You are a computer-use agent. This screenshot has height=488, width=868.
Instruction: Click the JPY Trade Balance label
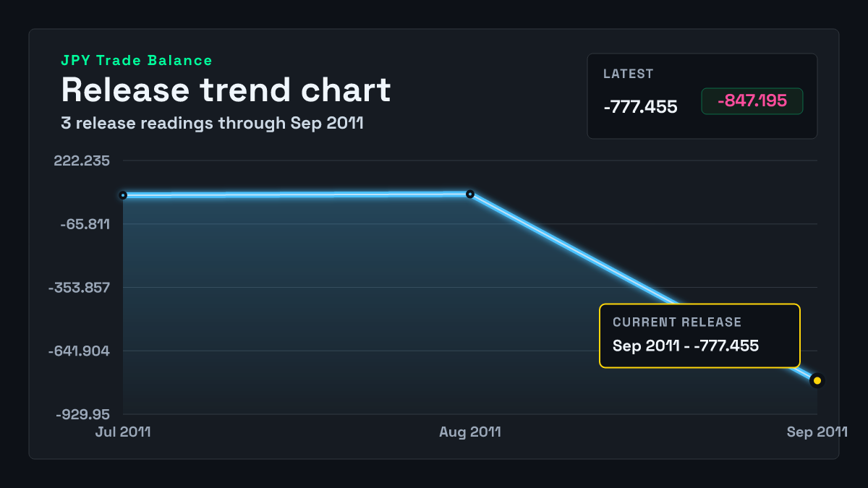click(137, 61)
